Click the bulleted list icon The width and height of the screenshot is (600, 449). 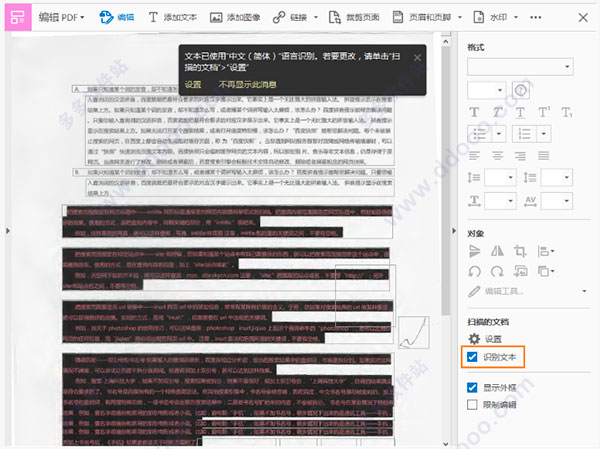click(x=479, y=134)
